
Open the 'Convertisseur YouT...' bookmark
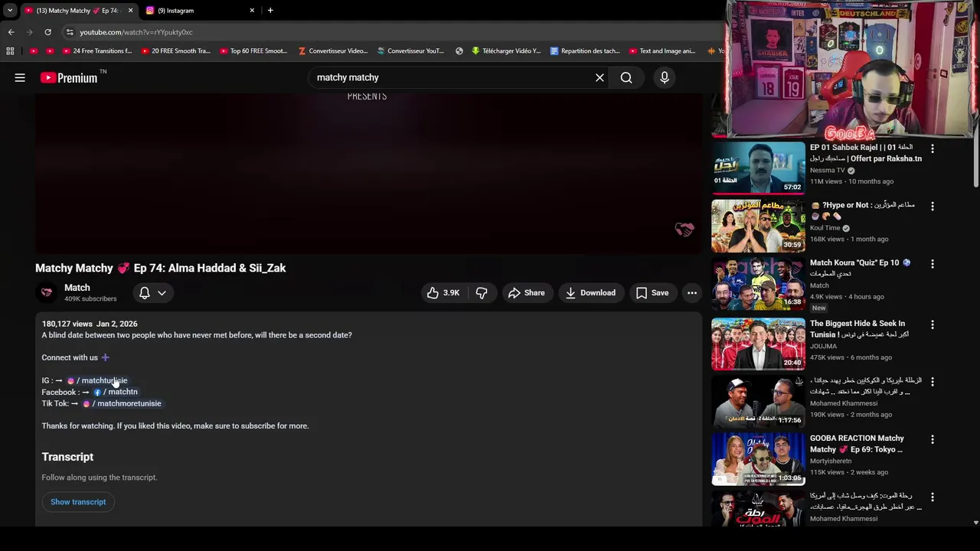(410, 51)
